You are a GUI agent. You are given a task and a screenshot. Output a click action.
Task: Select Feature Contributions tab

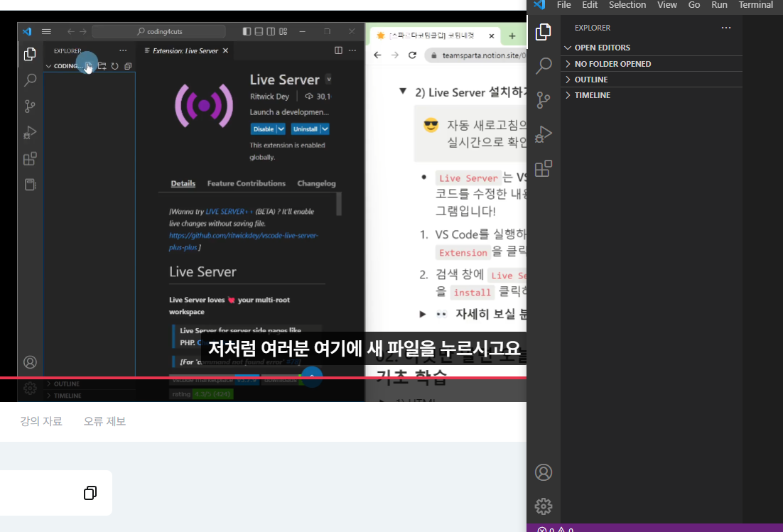tap(246, 183)
